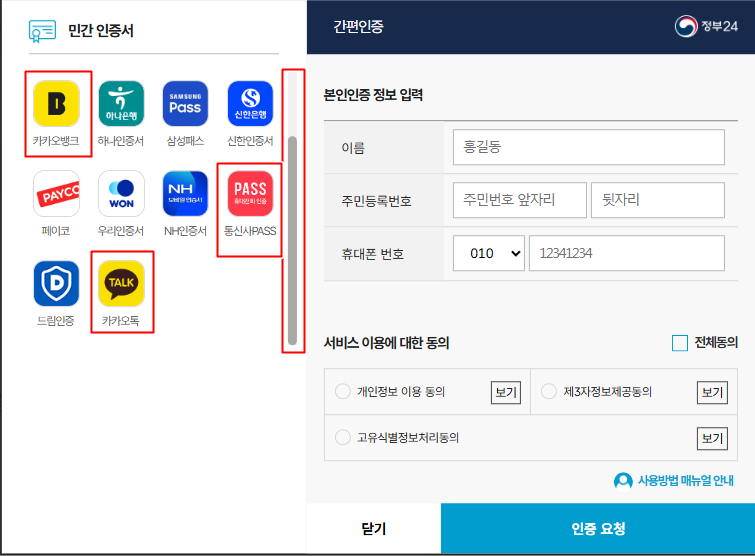The height and width of the screenshot is (556, 755).
Task: Select the 카카오톡 TALK icon
Action: tap(121, 284)
